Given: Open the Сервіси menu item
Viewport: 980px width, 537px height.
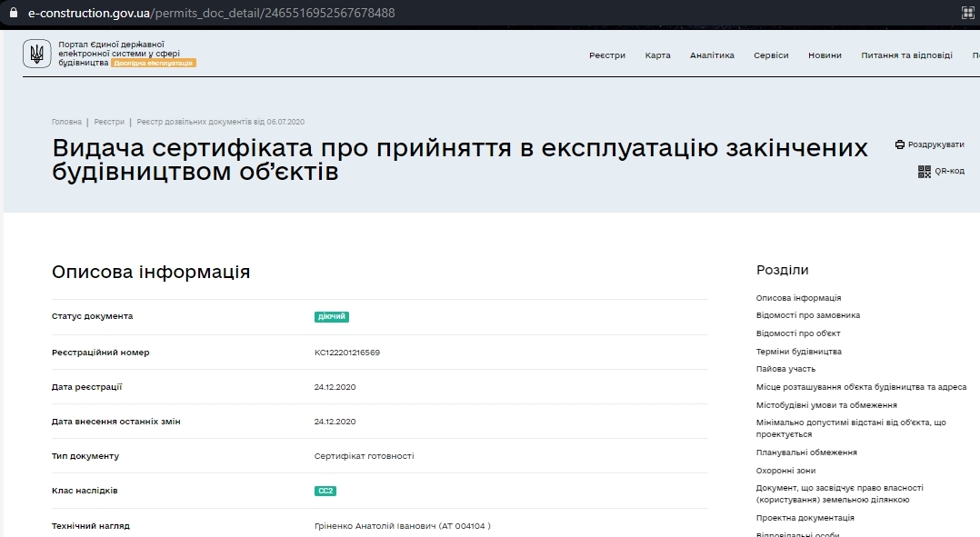Looking at the screenshot, I should pyautogui.click(x=771, y=55).
